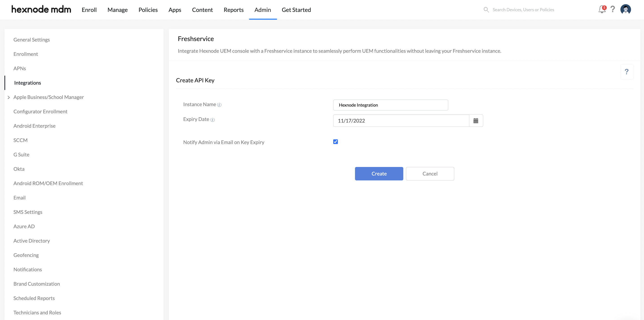644x320 pixels.
Task: Click the search magnifier icon
Action: [486, 10]
